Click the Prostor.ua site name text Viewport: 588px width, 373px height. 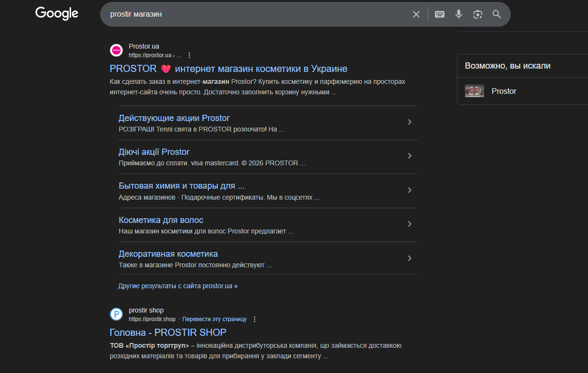[x=144, y=46]
